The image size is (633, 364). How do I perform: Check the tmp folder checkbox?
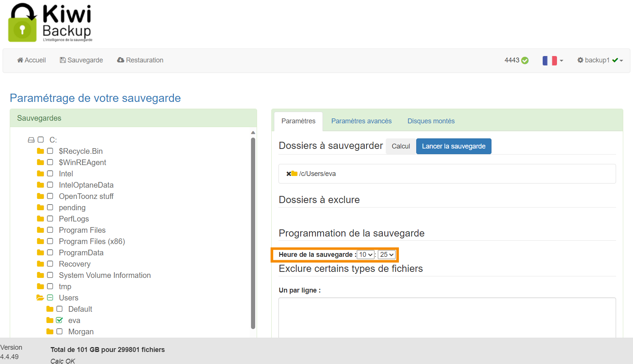click(x=50, y=287)
